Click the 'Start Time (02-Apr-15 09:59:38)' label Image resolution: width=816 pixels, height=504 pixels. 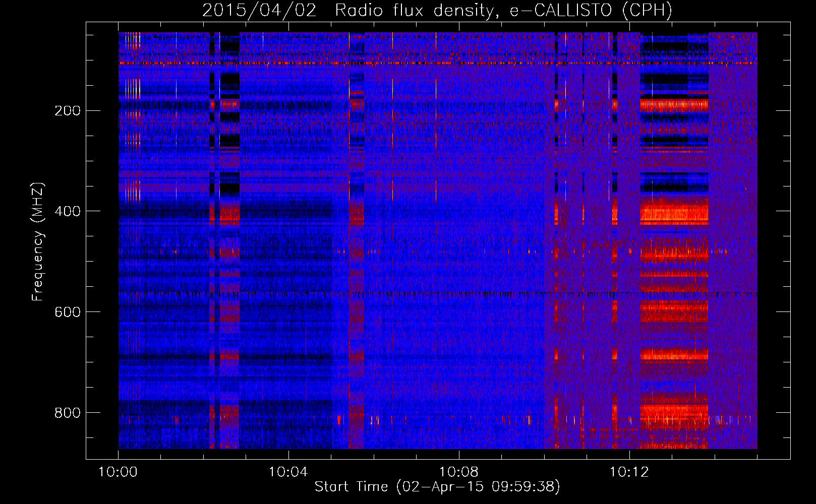coord(437,487)
